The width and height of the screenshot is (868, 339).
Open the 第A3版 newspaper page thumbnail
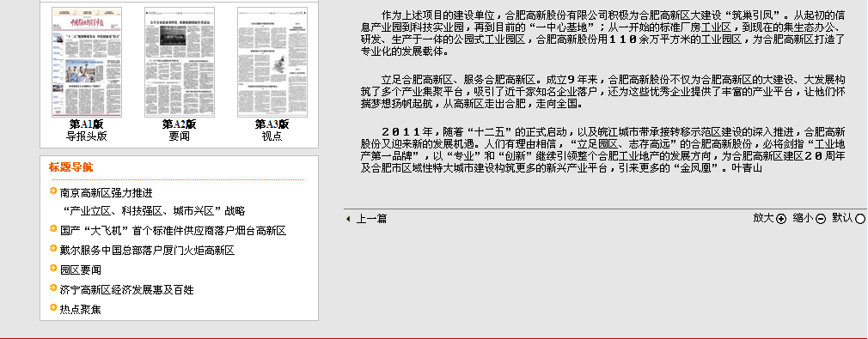click(272, 62)
